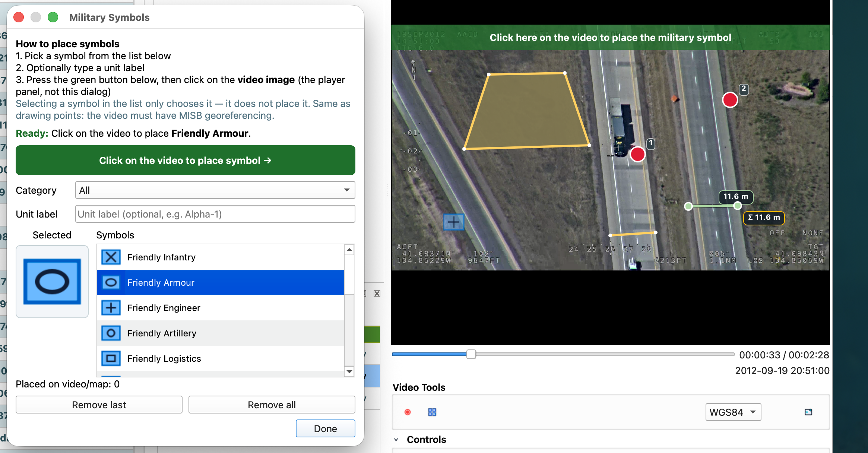The height and width of the screenshot is (453, 868).
Task: Click the video seek slider handle
Action: (x=471, y=354)
